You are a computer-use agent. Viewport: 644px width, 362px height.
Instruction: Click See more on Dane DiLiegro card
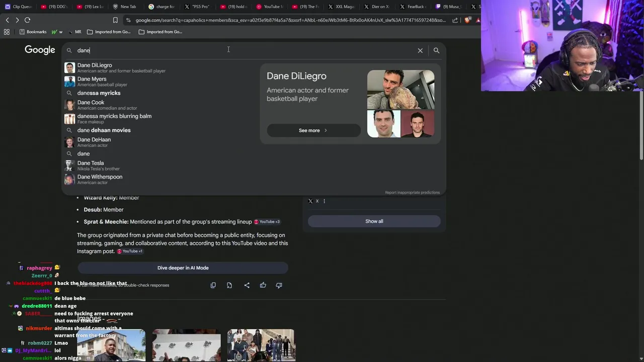(313, 130)
